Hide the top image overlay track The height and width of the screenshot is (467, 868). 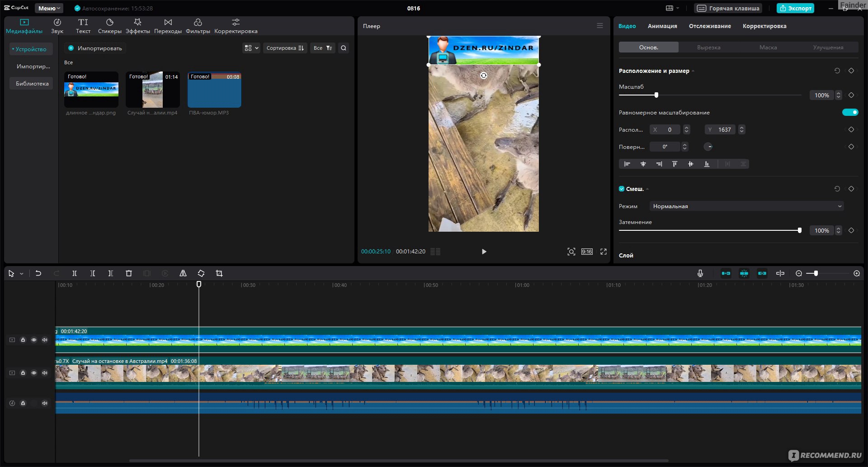tap(34, 340)
